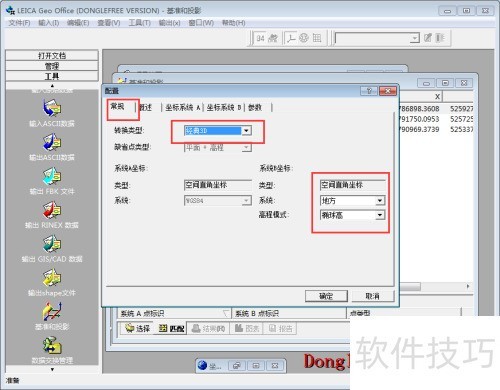Image resolution: width=500 pixels, height=390 pixels.
Task: Click the grid table toolbar icon
Action: 317,38
